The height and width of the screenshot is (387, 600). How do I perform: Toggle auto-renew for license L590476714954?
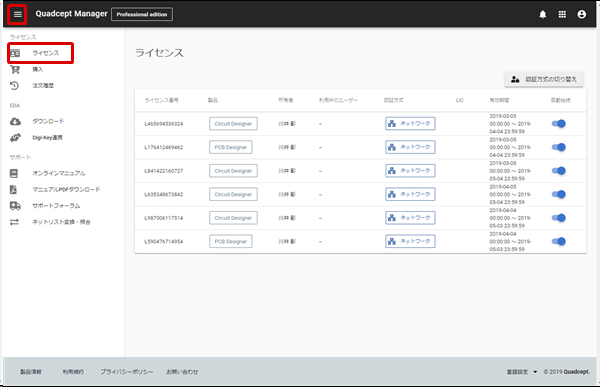point(559,242)
